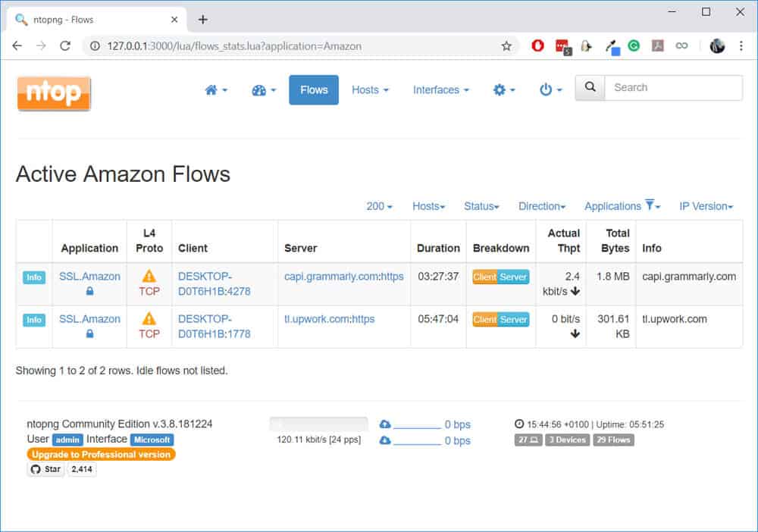Image resolution: width=758 pixels, height=532 pixels.
Task: Click the warning triangle in upwork row
Action: (149, 318)
